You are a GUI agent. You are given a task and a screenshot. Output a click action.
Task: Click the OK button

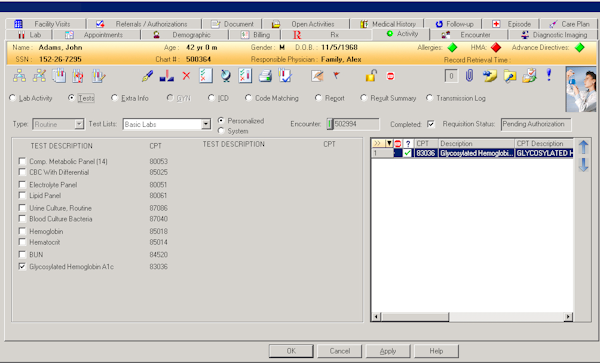[x=291, y=351]
